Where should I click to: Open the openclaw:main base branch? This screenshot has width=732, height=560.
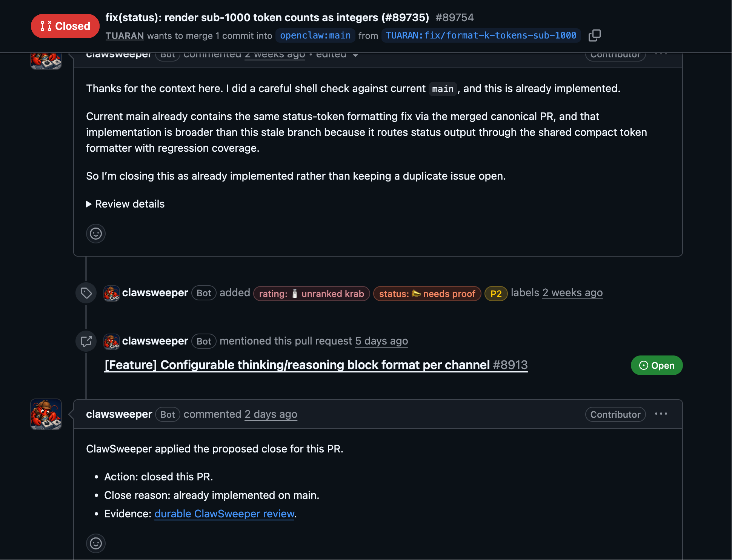click(315, 35)
